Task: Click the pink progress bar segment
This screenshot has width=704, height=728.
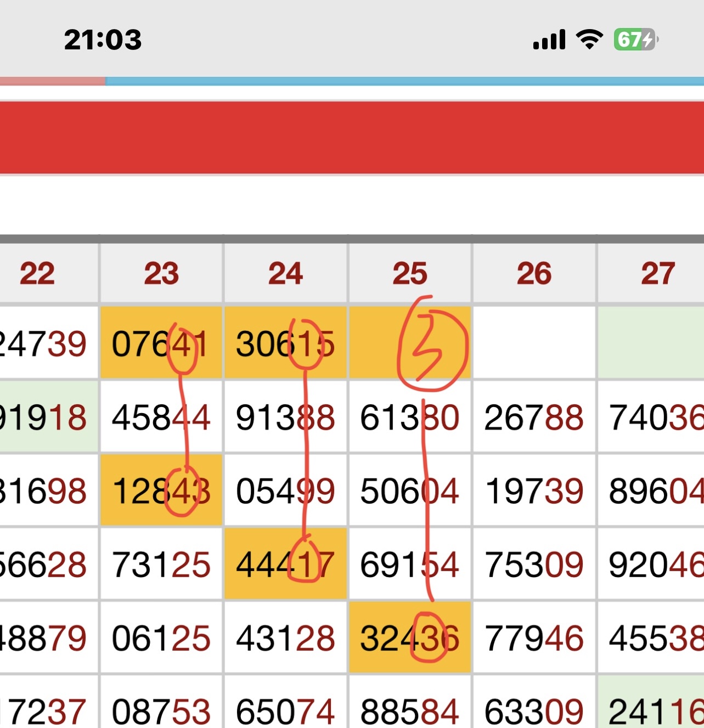Action: (x=52, y=81)
